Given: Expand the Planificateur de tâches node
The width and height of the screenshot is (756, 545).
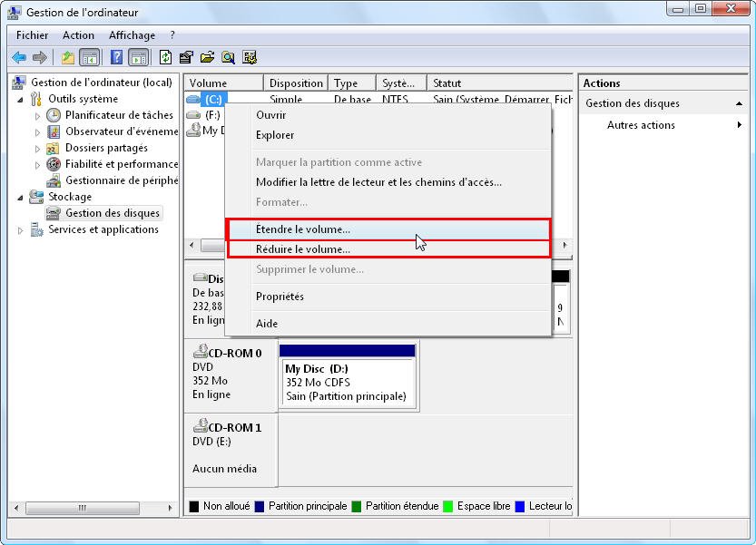Looking at the screenshot, I should pyautogui.click(x=37, y=116).
